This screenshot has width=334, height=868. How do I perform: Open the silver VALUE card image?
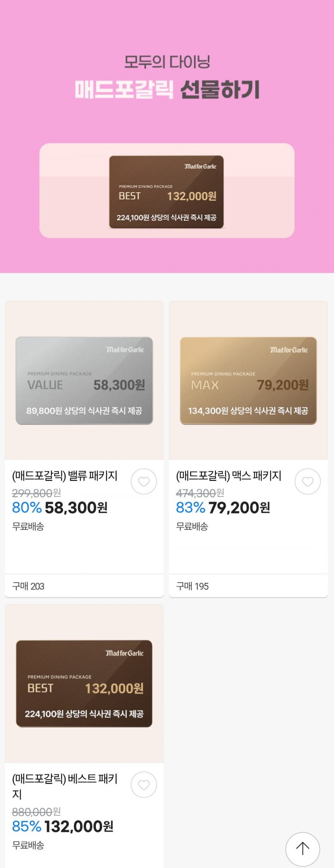[84, 380]
